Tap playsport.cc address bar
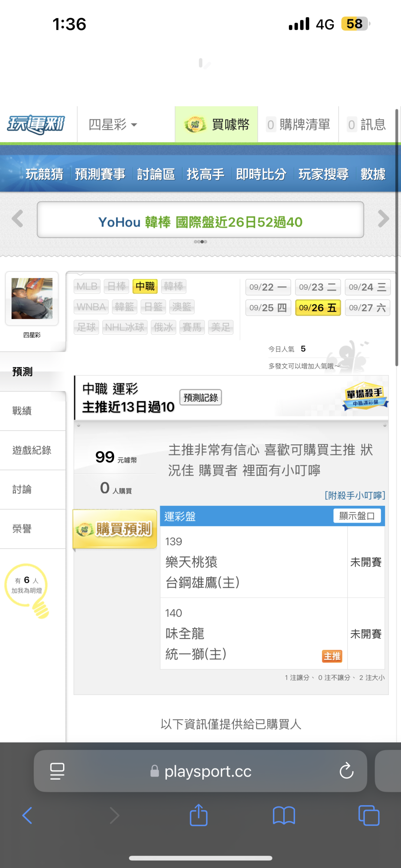 (x=201, y=771)
